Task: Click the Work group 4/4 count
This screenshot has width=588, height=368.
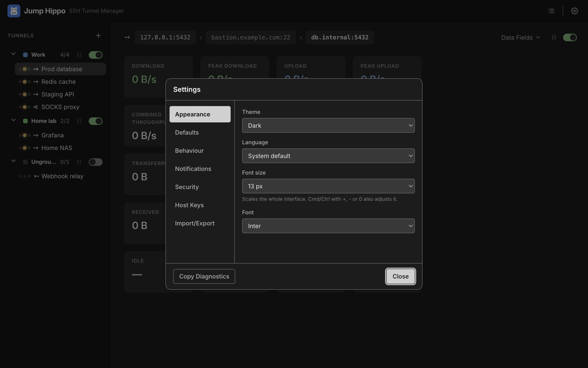Action: pos(65,55)
